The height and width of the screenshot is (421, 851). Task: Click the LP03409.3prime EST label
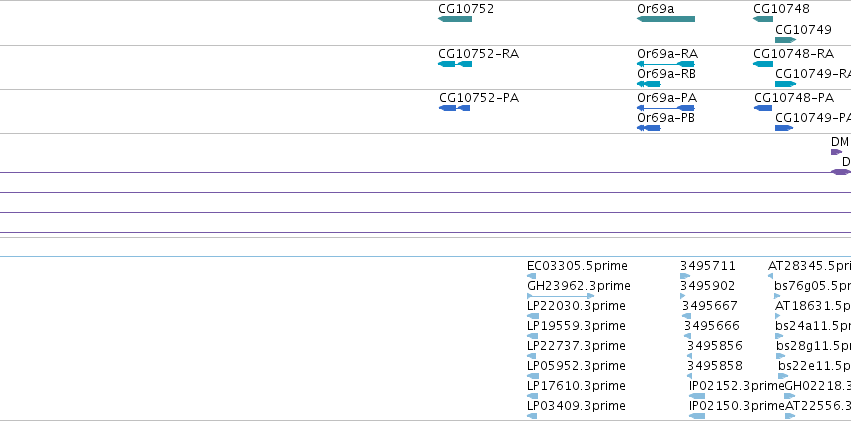coord(576,406)
